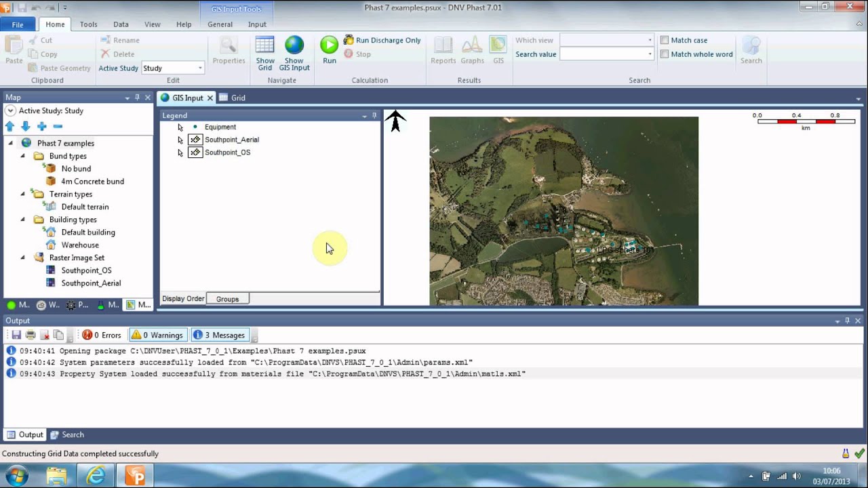
Task: Select 4m Concrete bund in the tree
Action: click(x=92, y=181)
